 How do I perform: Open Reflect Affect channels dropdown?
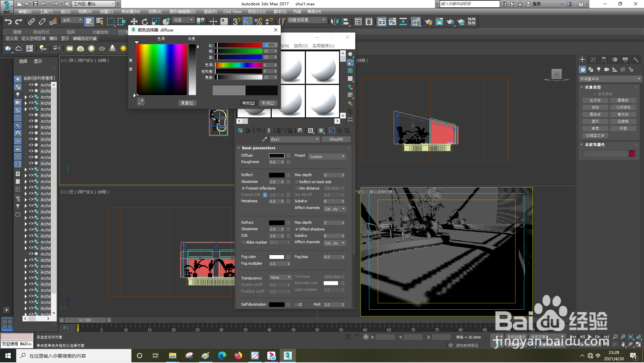[x=334, y=209]
